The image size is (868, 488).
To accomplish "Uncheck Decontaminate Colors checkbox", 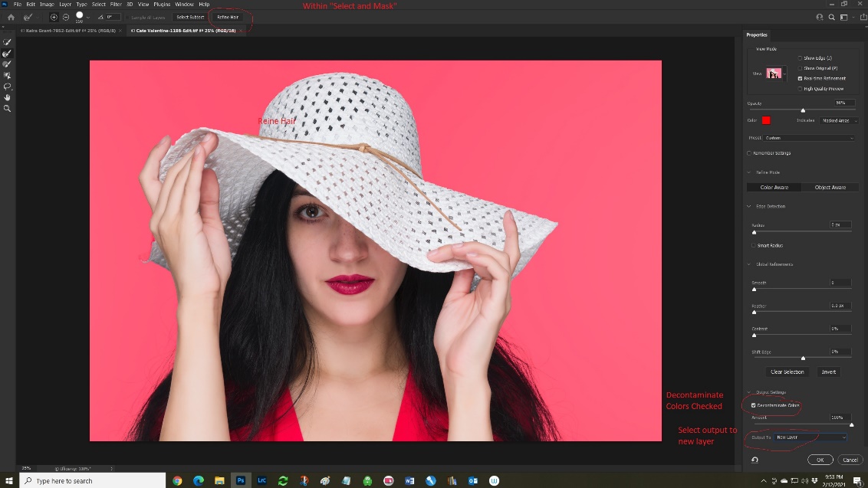I will pyautogui.click(x=754, y=405).
